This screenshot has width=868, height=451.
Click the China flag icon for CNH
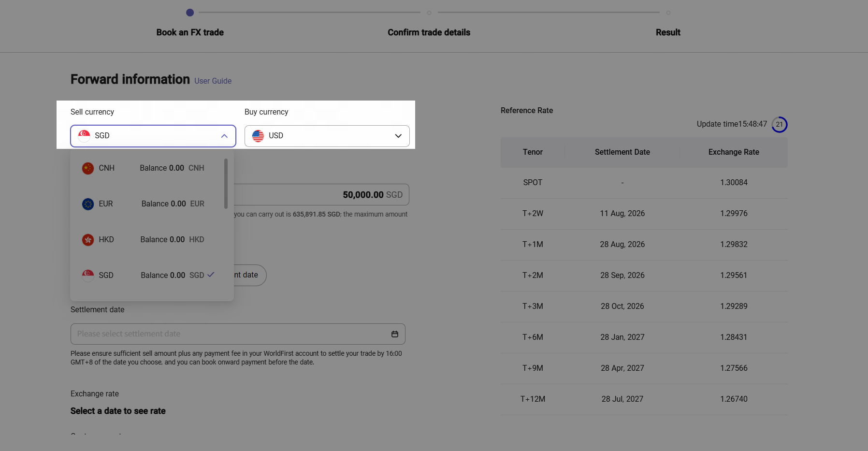(x=88, y=168)
